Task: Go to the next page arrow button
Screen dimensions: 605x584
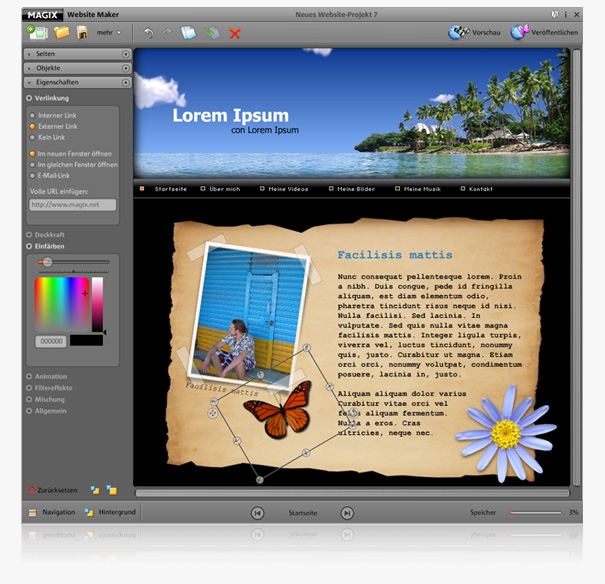Action: (x=347, y=513)
